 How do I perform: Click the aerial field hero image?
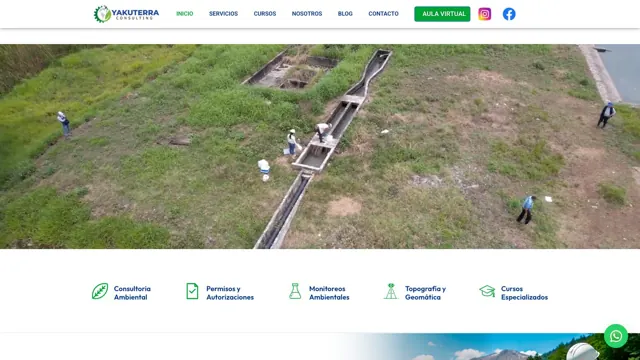320,147
